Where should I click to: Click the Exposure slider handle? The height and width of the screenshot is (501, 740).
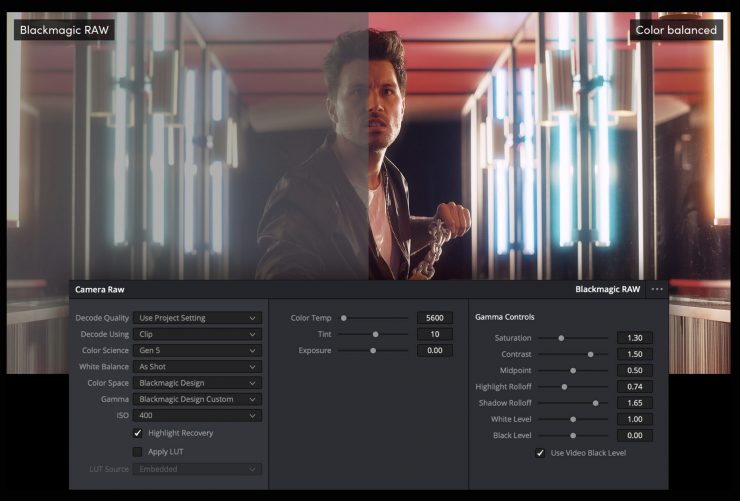coord(373,351)
